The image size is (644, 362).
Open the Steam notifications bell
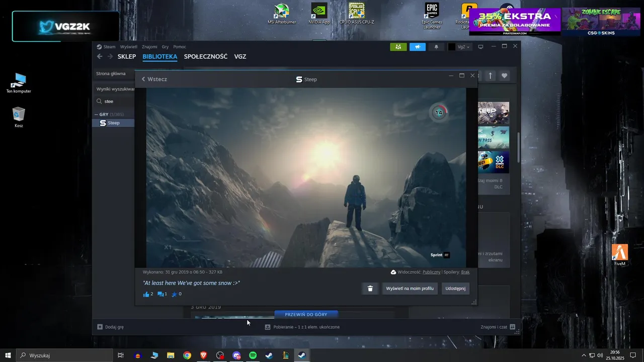point(436,47)
